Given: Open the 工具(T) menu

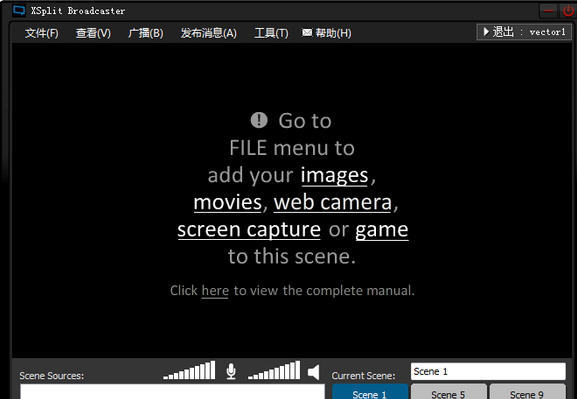Looking at the screenshot, I should click(271, 33).
